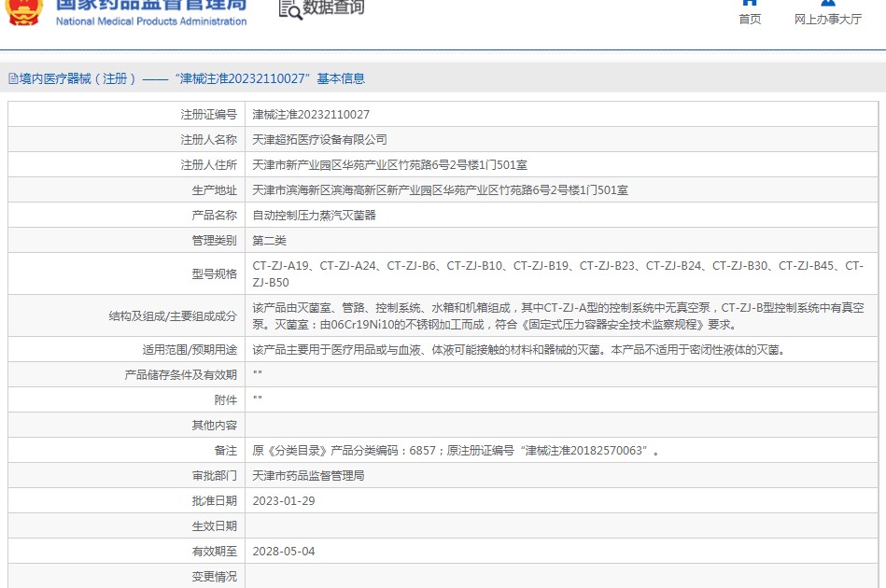The width and height of the screenshot is (886, 588).
Task: Open the 网上办事大厅 link text
Action: [827, 20]
